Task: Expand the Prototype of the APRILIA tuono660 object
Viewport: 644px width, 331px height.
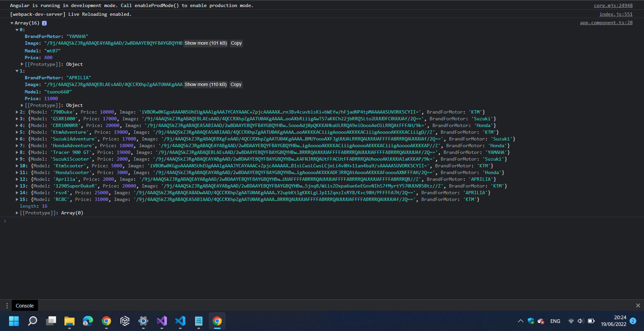Action: (x=22, y=105)
